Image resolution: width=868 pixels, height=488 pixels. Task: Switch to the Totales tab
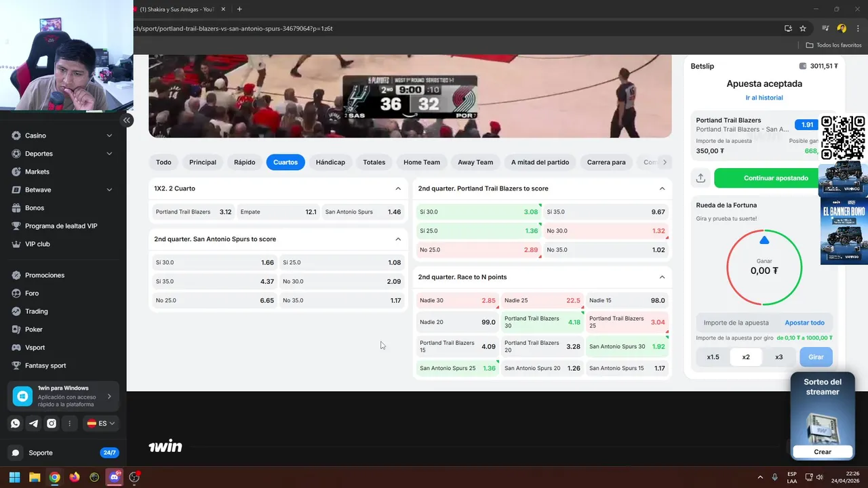[x=374, y=162]
